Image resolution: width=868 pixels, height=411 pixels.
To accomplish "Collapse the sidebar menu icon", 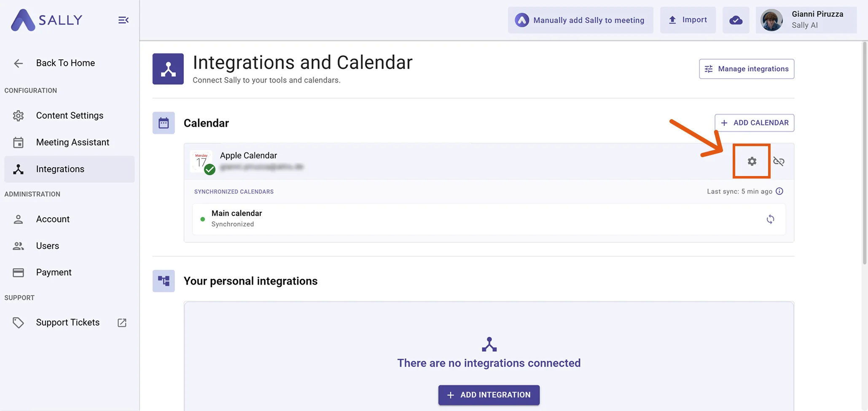I will 123,20.
